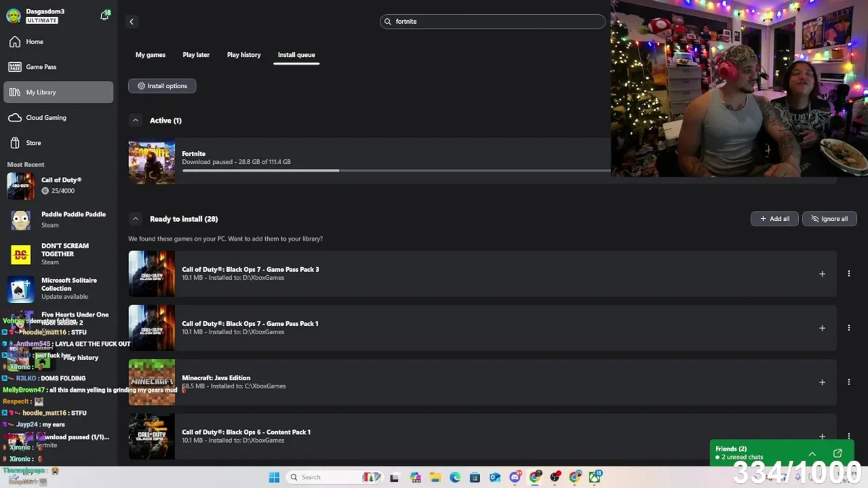Open Outlook from the taskbar
Viewport: 868px width, 488px height.
[495, 477]
